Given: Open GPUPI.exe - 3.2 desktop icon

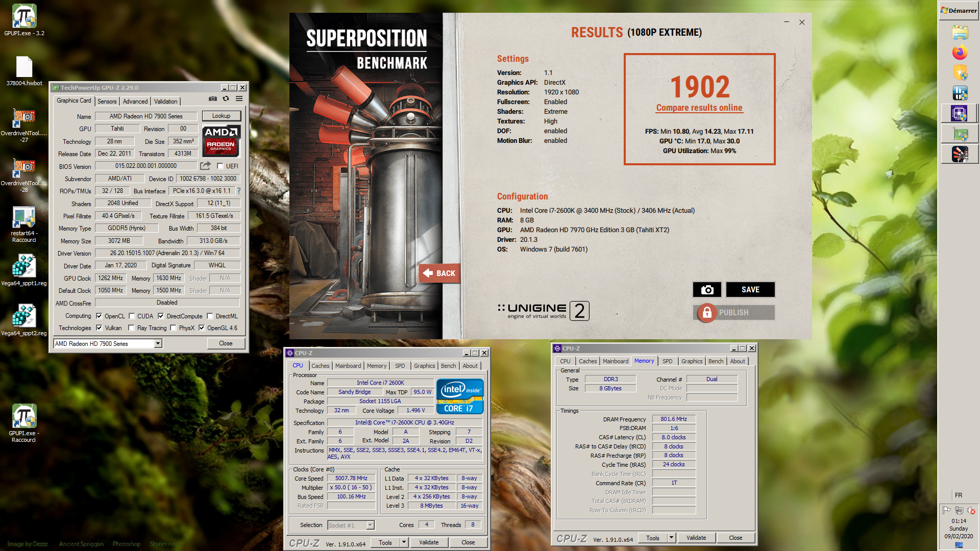Looking at the screenshot, I should click(24, 20).
